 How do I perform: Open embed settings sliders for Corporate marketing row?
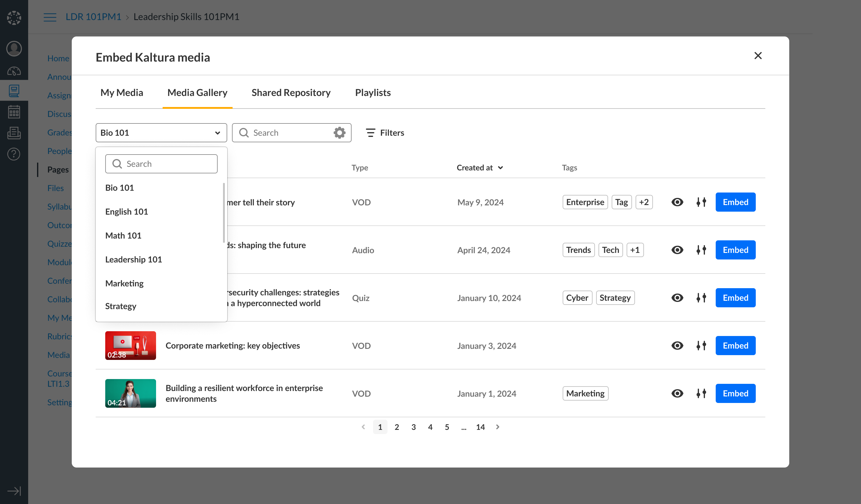pos(701,346)
